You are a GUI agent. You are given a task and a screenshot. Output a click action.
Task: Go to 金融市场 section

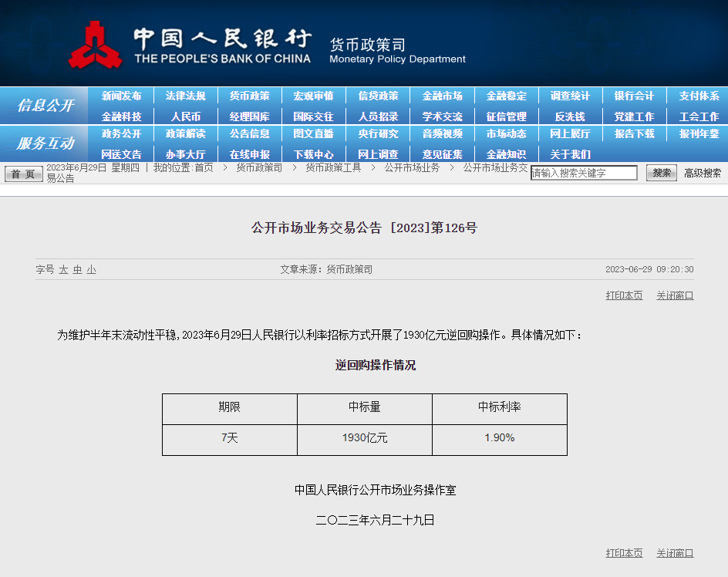pyautogui.click(x=442, y=96)
